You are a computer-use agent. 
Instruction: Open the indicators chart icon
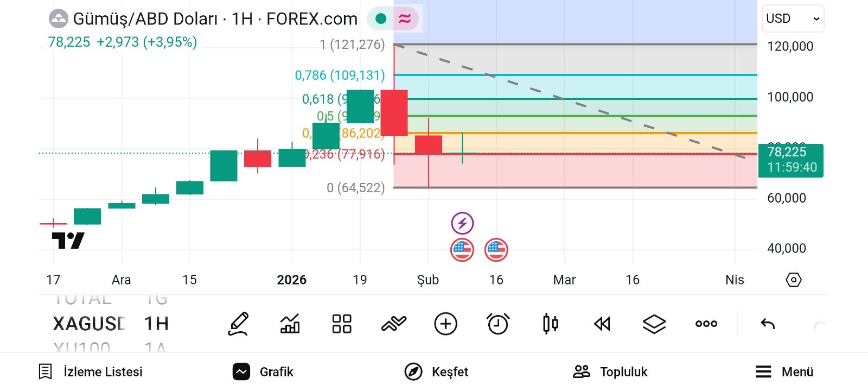coord(290,324)
